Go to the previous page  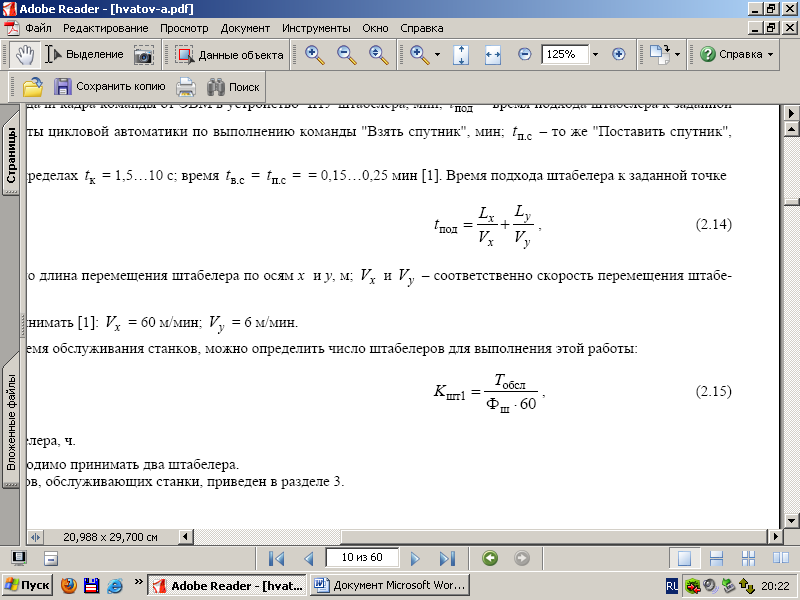[308, 559]
